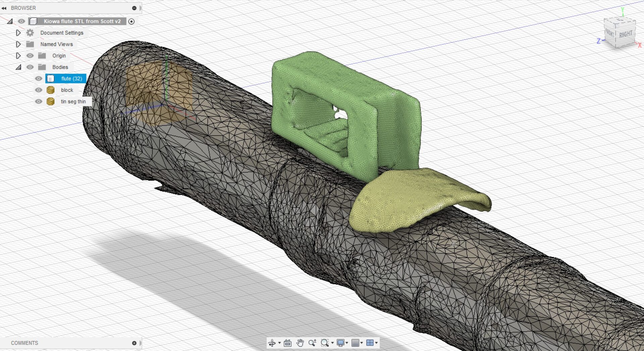Image resolution: width=644 pixels, height=351 pixels.
Task: Collapse the Browser panel with double-arrow icon
Action: point(5,8)
